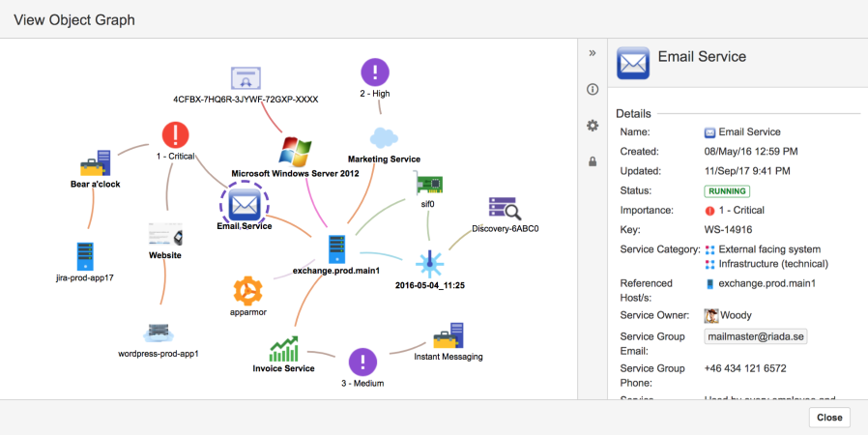Click the Website thumbnail node
The height and width of the screenshot is (435, 868).
165,235
